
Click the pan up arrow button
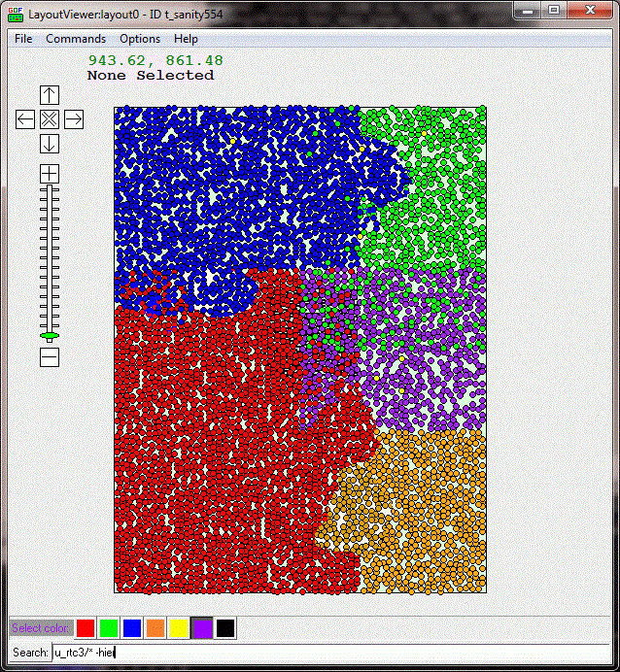point(50,95)
